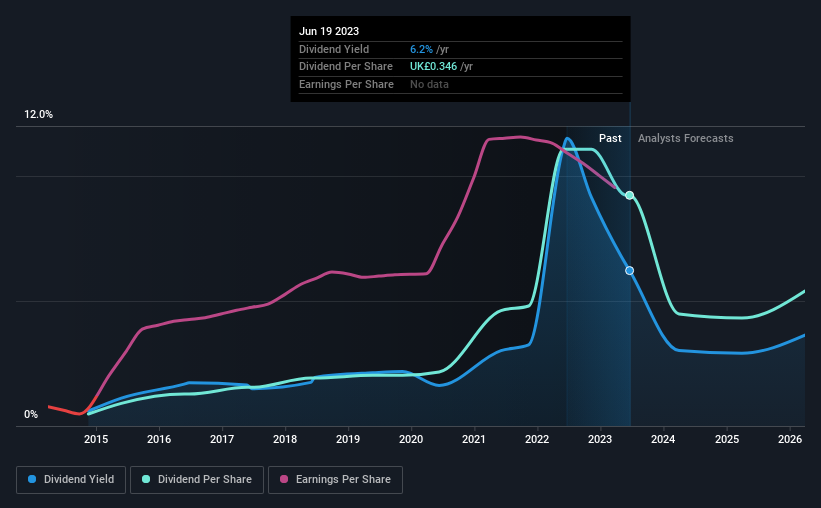This screenshot has width=821, height=508.
Task: Click the 6.2% dividend yield value
Action: (421, 49)
